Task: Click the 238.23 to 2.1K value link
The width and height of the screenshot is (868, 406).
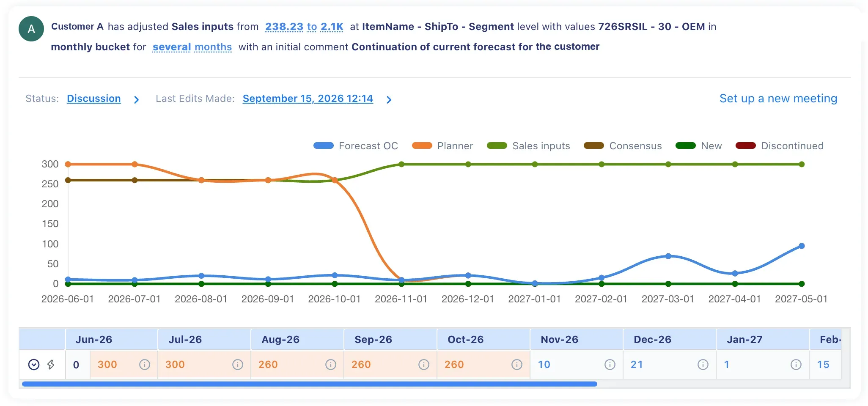Action: coord(304,27)
